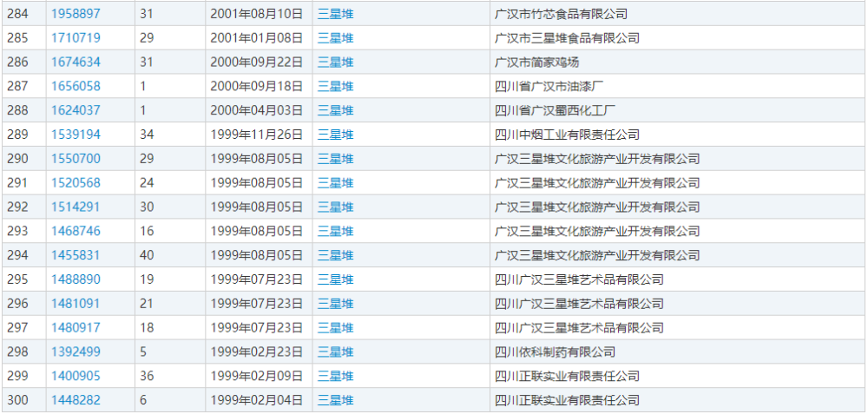Screen dimensions: 868x414
Task: Select applicant 四川中烟工业有限责任公司 cell
Action: 566,135
